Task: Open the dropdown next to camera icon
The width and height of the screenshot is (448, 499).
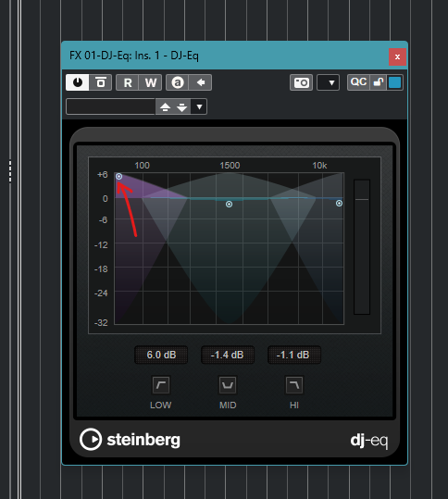Action: click(x=328, y=82)
